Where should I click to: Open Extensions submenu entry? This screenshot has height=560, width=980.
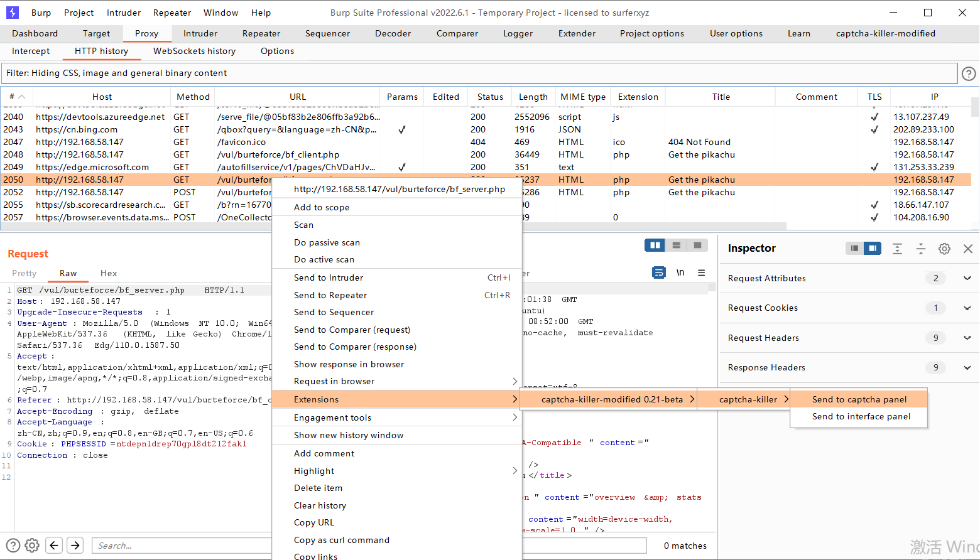[x=396, y=399]
